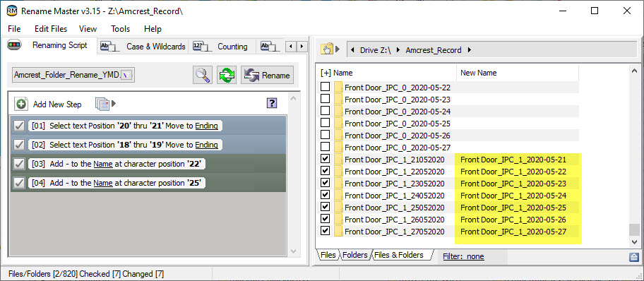Click the folder icon of Front Door_IPC_0_2020-05-22

click(338, 88)
